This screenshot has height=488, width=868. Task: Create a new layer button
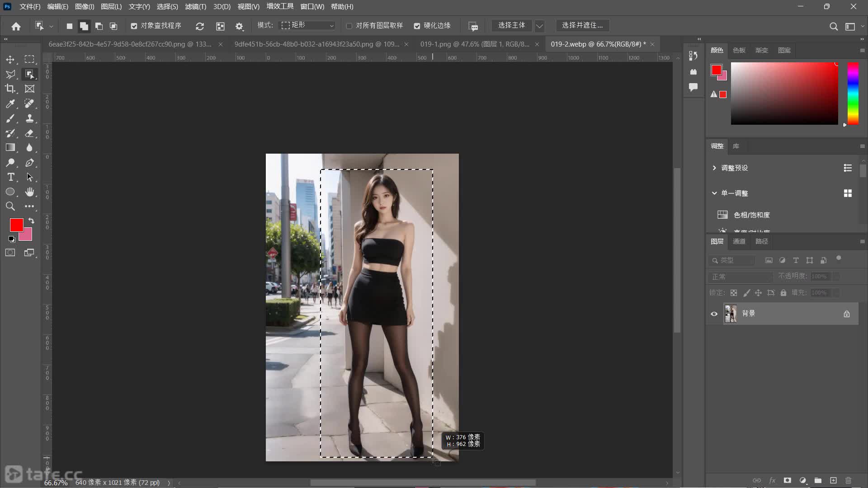tap(833, 480)
